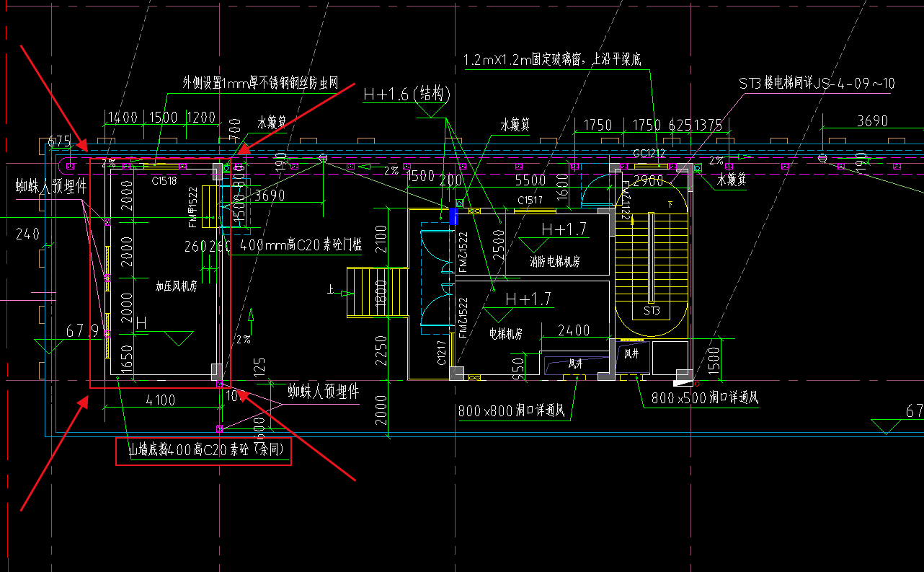Select the 2250 vertical dimension
Screen dimensions: 924x572
click(x=382, y=353)
